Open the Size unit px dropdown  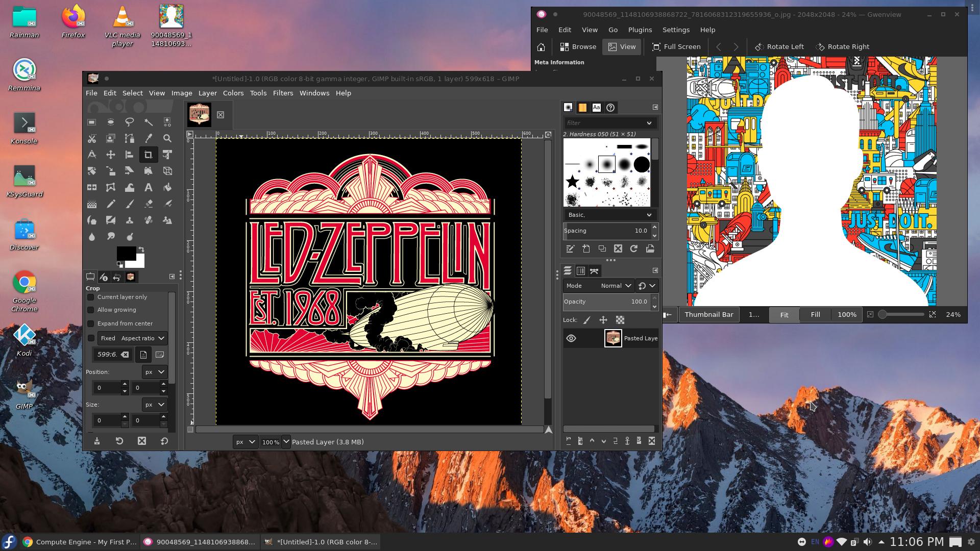[154, 405]
